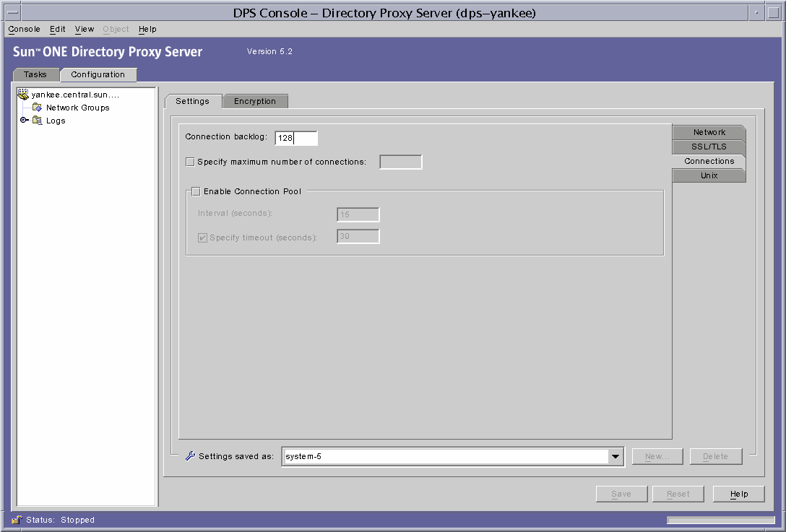Enable Specify maximum number of connections
786x532 pixels.
tap(190, 161)
